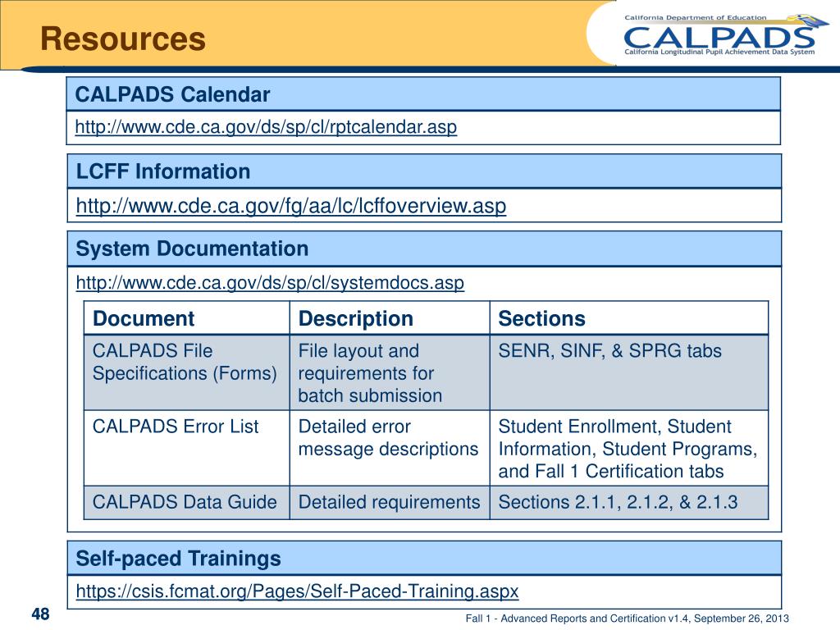The width and height of the screenshot is (840, 630).
Task: Select 'SENR, SINF, & SPRG tabs' cell
Action: (x=629, y=373)
